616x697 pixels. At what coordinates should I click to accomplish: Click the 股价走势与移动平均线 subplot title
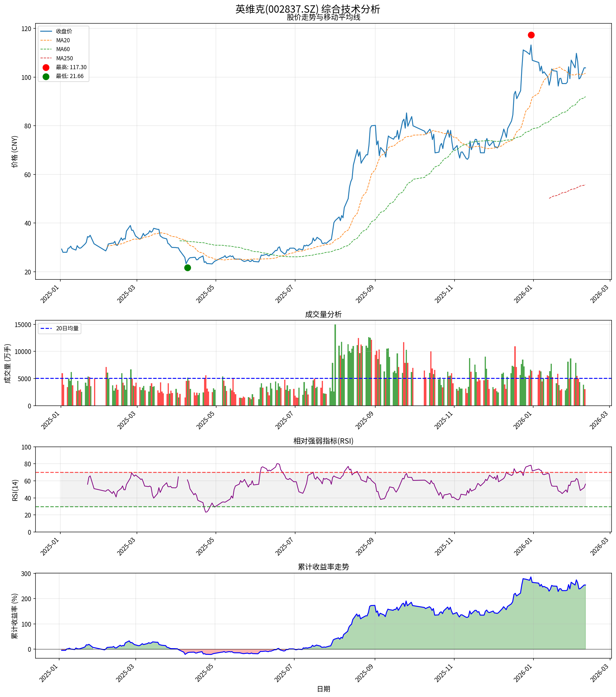(323, 17)
